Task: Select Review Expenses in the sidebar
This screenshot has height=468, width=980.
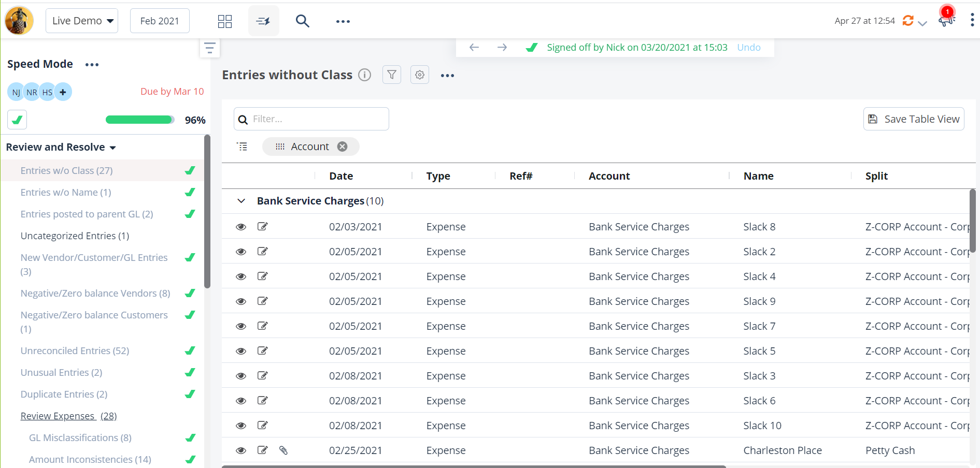Action: (58, 416)
